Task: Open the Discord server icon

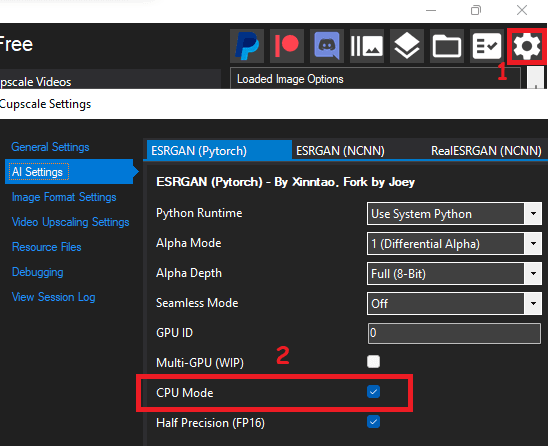Action: 327,46
